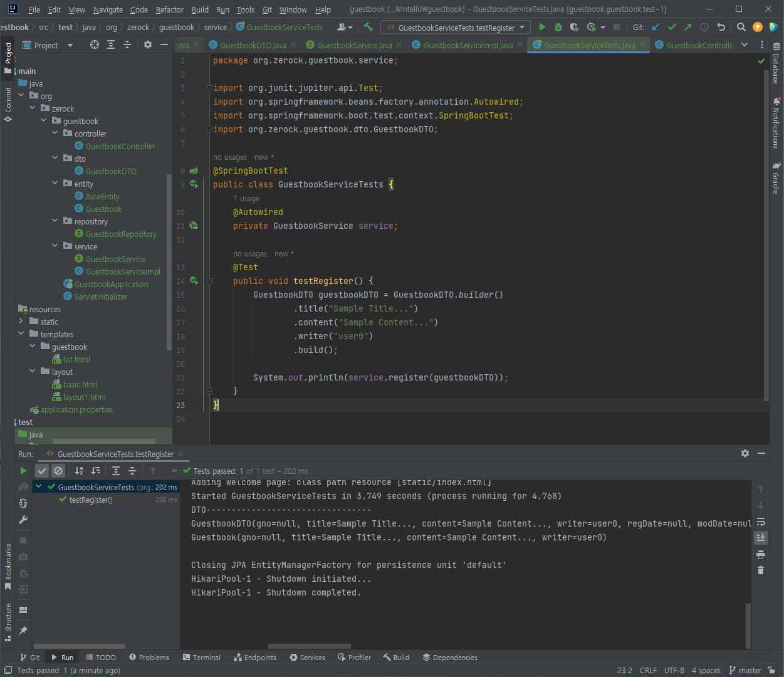Open the Tools menu
The image size is (784, 677).
click(246, 9)
